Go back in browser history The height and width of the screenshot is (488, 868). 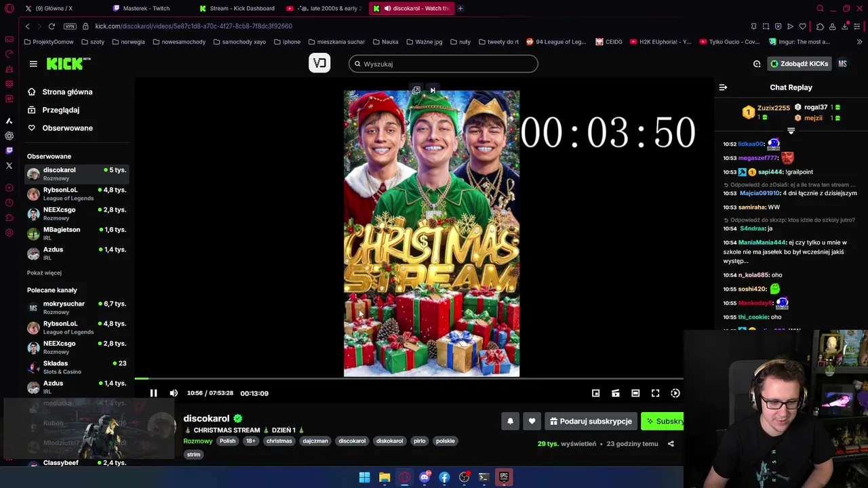click(27, 26)
